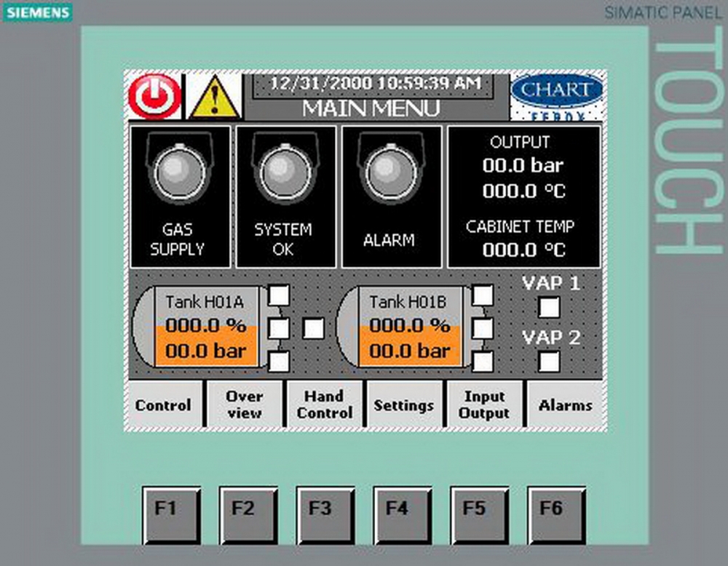Open the Hand Control screen
Screen dimensions: 728x566
tap(324, 405)
